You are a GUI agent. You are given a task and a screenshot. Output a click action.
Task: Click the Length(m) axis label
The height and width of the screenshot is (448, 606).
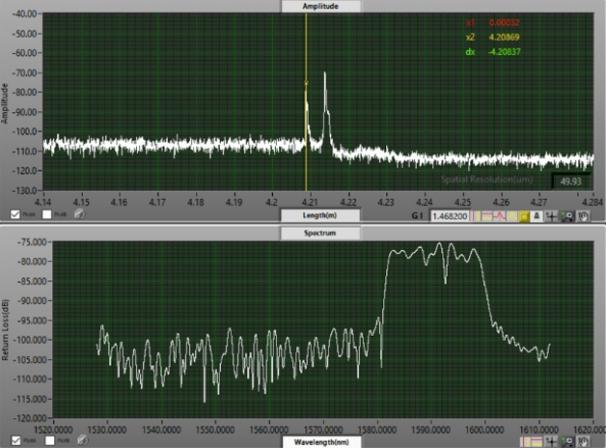pyautogui.click(x=304, y=214)
